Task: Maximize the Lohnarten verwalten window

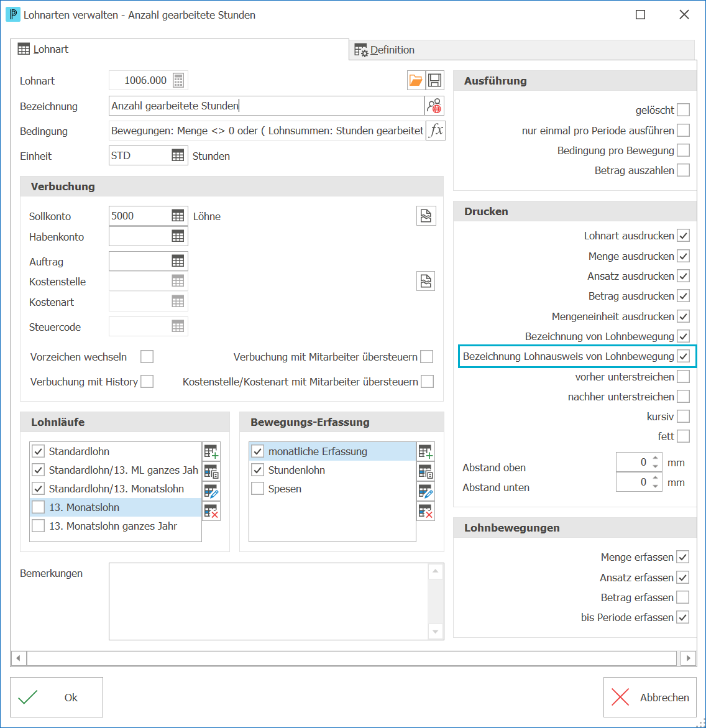Action: click(640, 15)
